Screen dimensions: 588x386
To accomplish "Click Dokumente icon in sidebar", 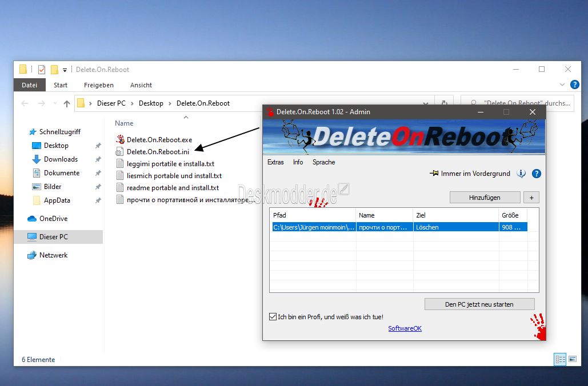I will click(x=37, y=173).
